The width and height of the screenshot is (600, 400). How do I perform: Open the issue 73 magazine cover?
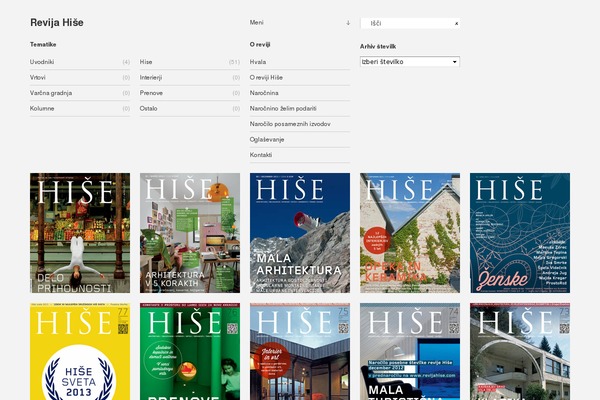pyautogui.click(x=520, y=351)
